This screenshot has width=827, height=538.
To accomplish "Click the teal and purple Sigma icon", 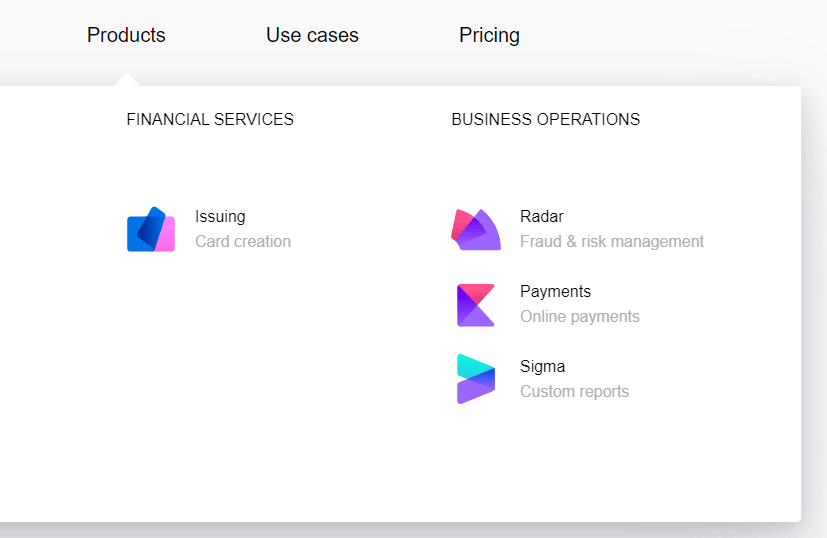I will (x=476, y=379).
